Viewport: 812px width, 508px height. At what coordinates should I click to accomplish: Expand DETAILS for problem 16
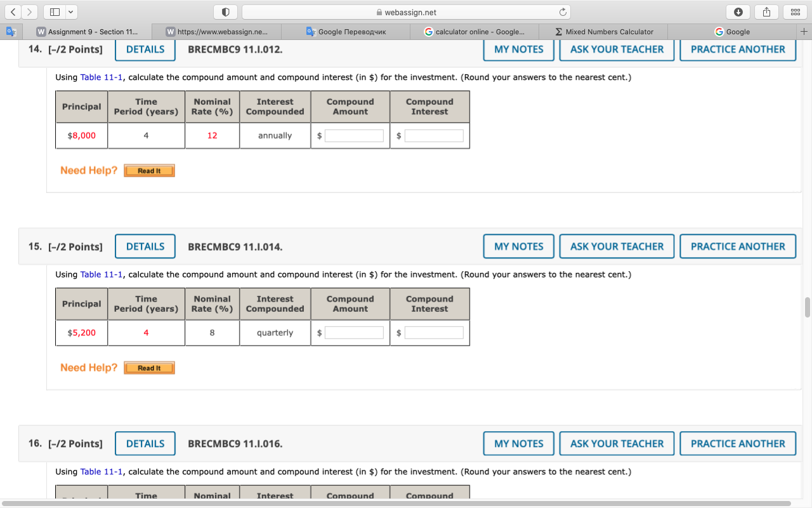pyautogui.click(x=145, y=443)
